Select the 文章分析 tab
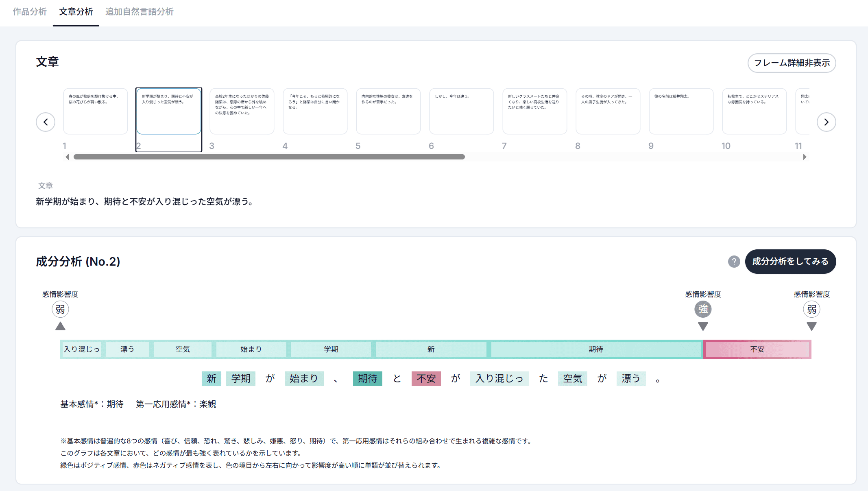 point(76,12)
